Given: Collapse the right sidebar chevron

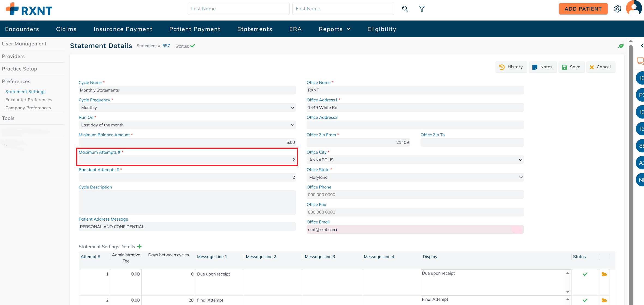Looking at the screenshot, I should 642,45.
